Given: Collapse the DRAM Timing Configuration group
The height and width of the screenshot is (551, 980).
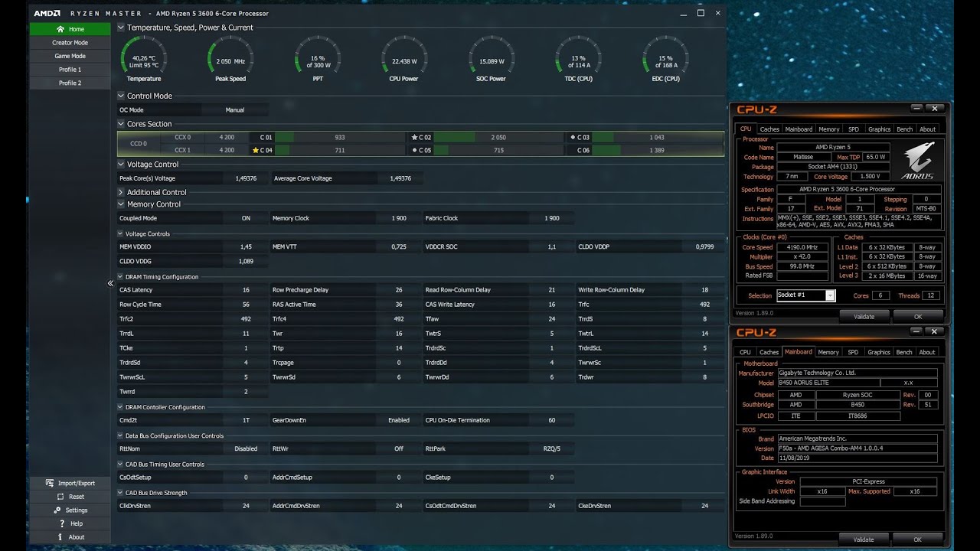Looking at the screenshot, I should (120, 277).
